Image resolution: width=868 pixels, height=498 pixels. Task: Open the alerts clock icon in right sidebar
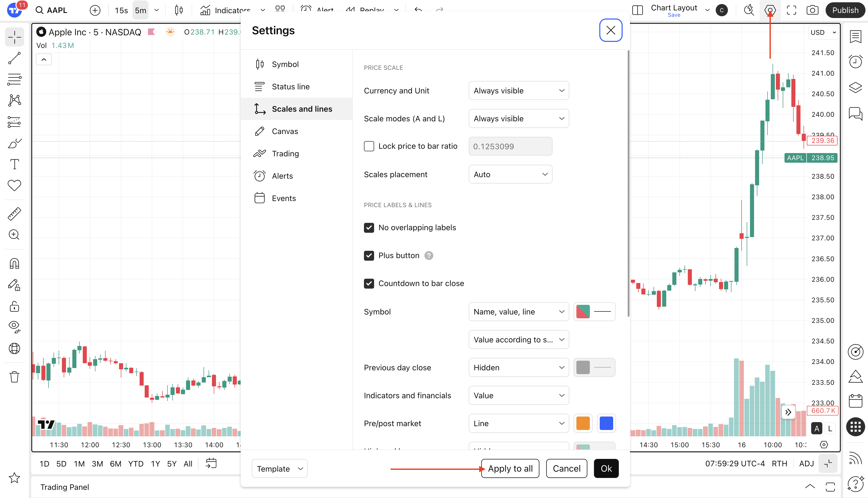[x=855, y=62]
